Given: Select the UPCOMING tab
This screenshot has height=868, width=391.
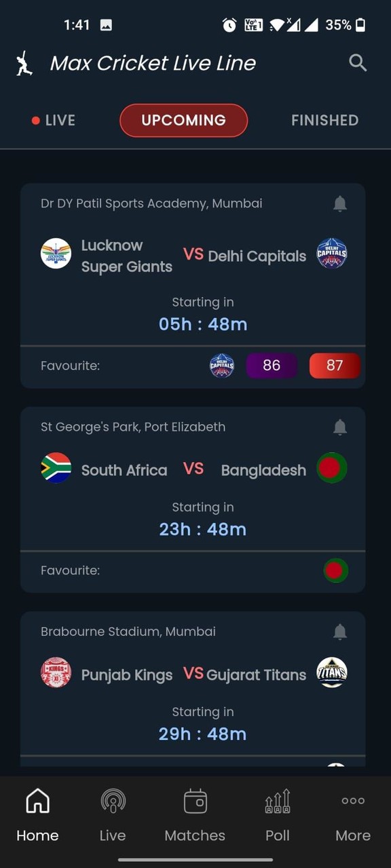Looking at the screenshot, I should (x=183, y=120).
